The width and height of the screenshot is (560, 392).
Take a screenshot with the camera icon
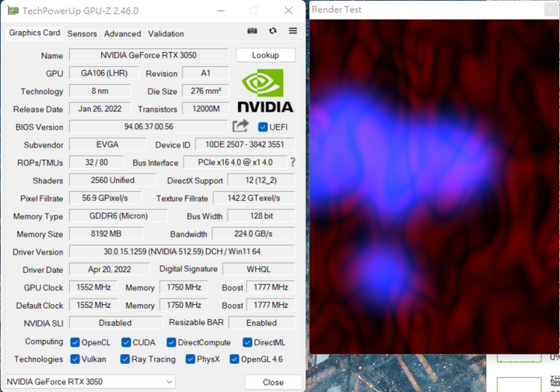click(x=252, y=30)
